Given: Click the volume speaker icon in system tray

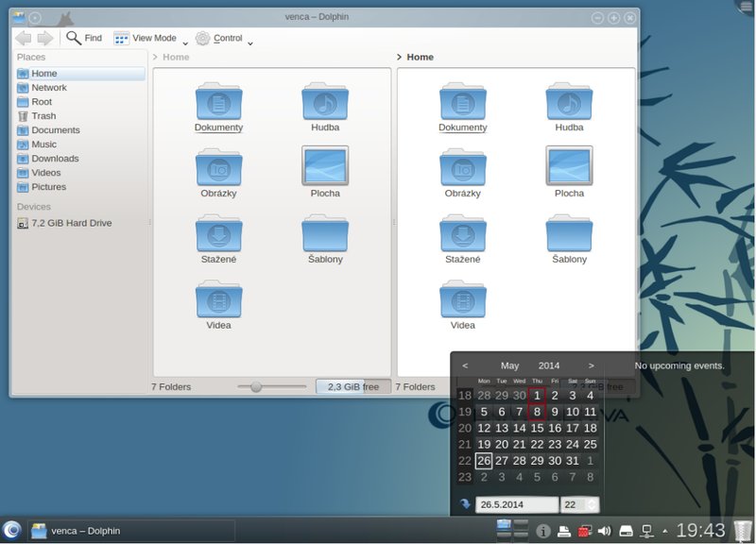Looking at the screenshot, I should (x=604, y=531).
